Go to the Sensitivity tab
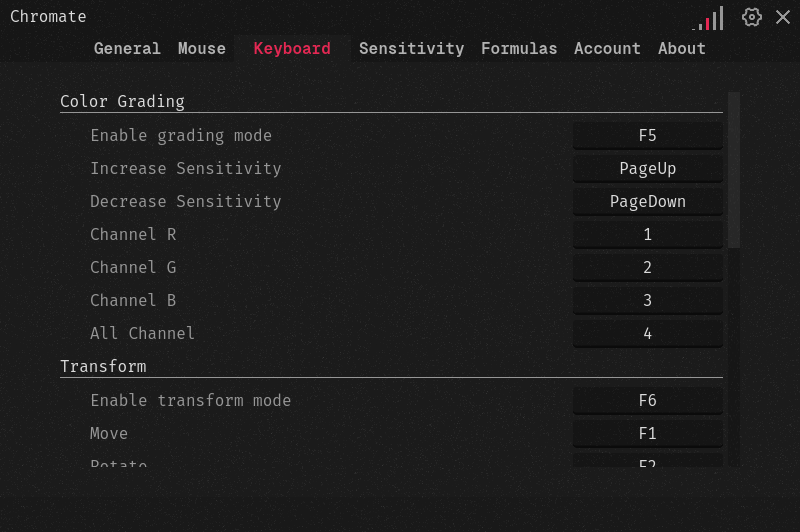800x532 pixels. pos(411,48)
